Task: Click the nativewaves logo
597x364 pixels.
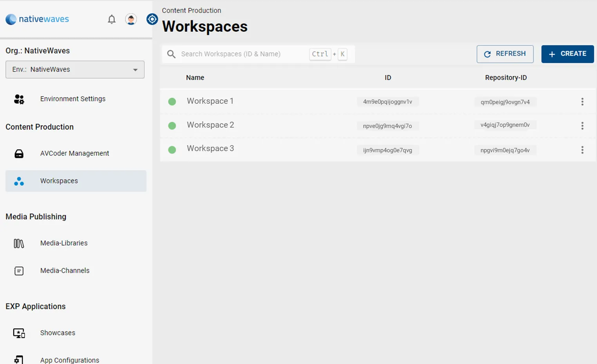Action: click(x=37, y=19)
